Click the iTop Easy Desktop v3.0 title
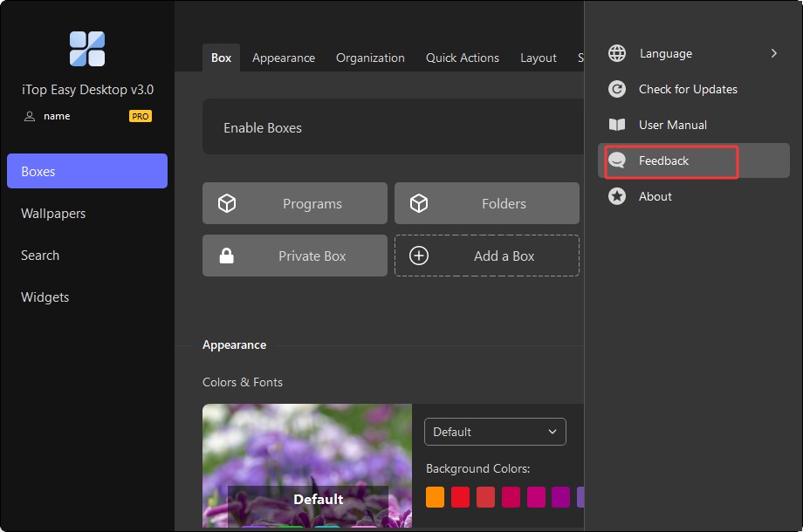 coord(87,90)
